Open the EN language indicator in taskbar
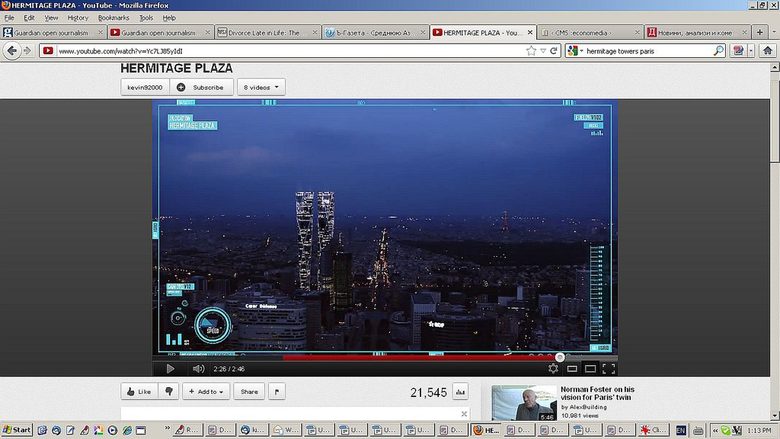This screenshot has height=439, width=780. (681, 430)
